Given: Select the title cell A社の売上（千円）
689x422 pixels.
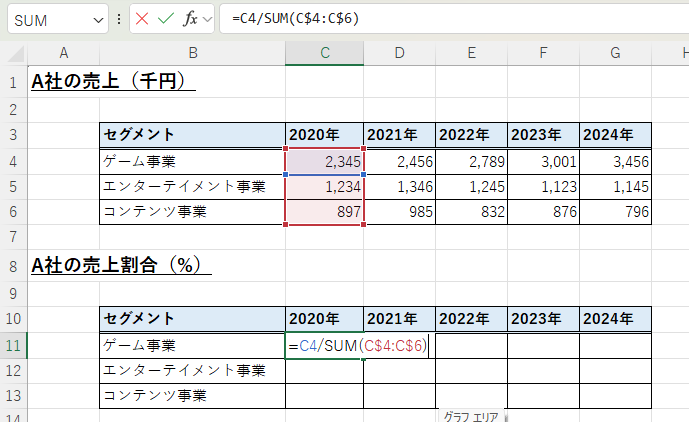Looking at the screenshot, I should (x=112, y=82).
